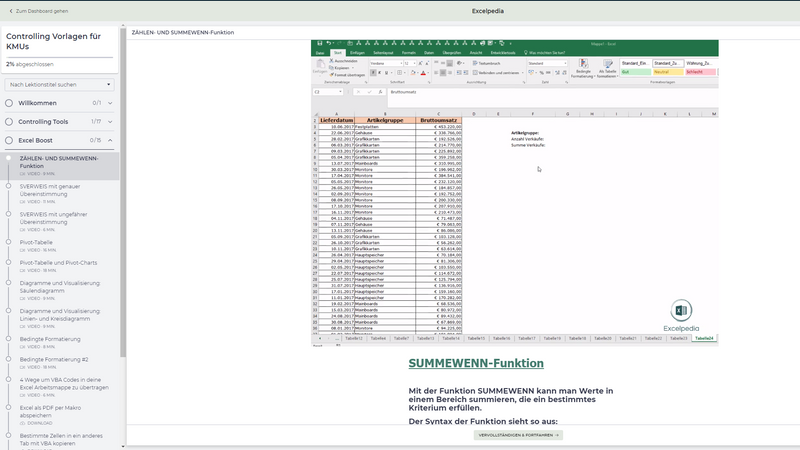Open the Name Box showing C2
800x450 pixels.
328,92
